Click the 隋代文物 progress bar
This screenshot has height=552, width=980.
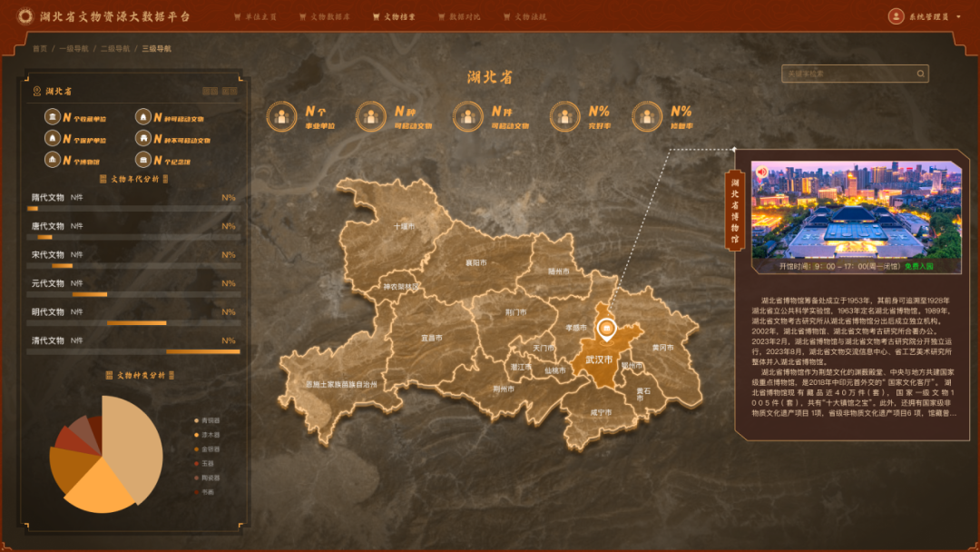133,209
